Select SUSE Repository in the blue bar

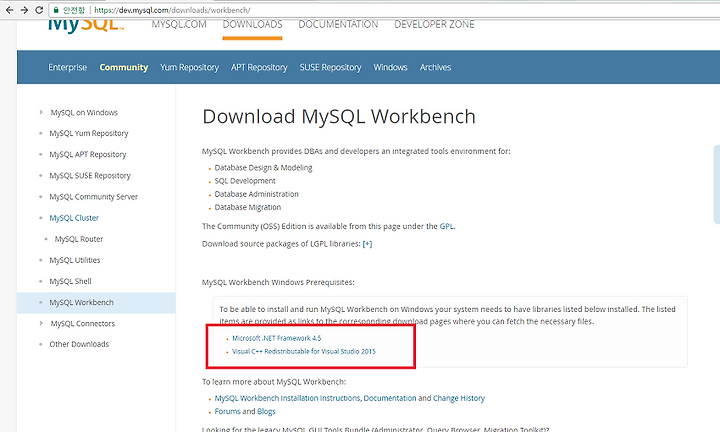click(x=331, y=67)
